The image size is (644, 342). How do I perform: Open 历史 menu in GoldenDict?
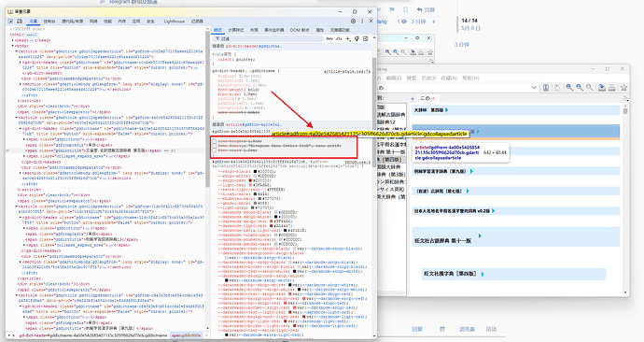[x=428, y=78]
